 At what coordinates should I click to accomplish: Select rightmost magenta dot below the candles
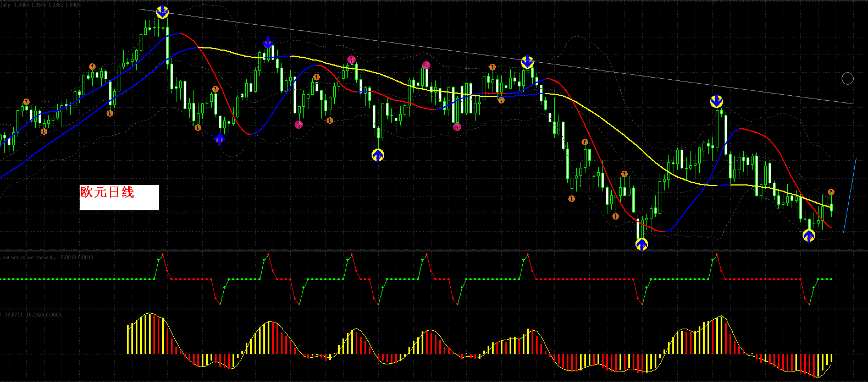pos(457,127)
